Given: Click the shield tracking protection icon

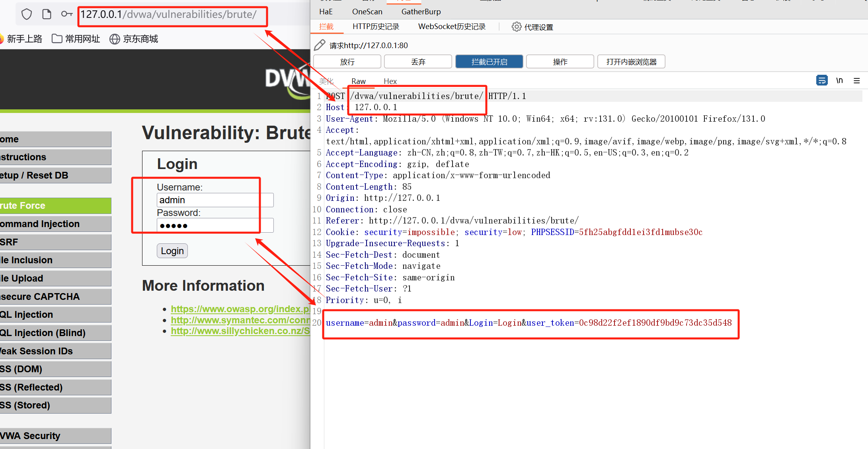Looking at the screenshot, I should [27, 14].
